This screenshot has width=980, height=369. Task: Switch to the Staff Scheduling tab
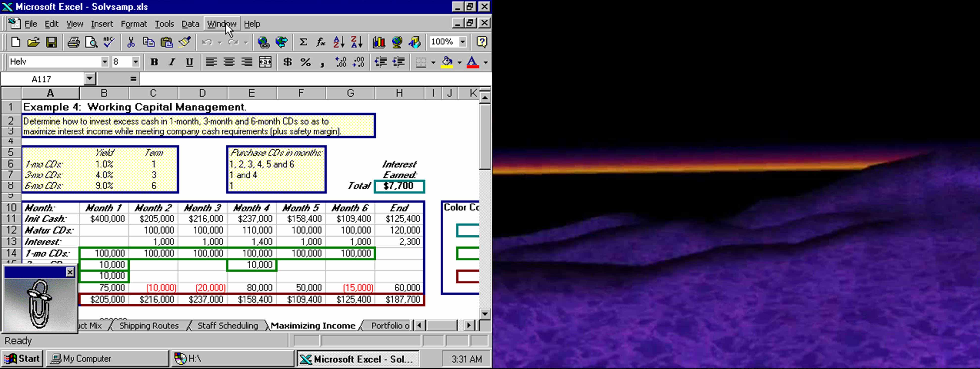227,325
